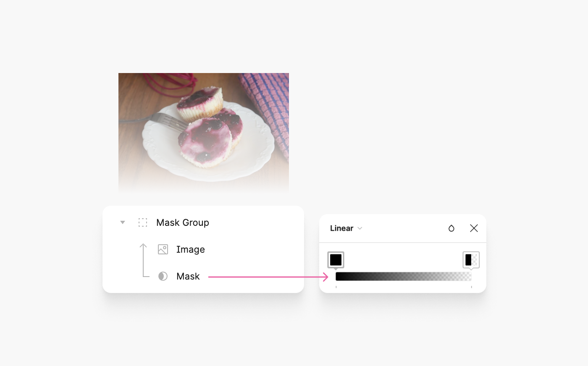This screenshot has width=588, height=366.
Task: Click the black-to-transparent gradient bar
Action: click(404, 276)
